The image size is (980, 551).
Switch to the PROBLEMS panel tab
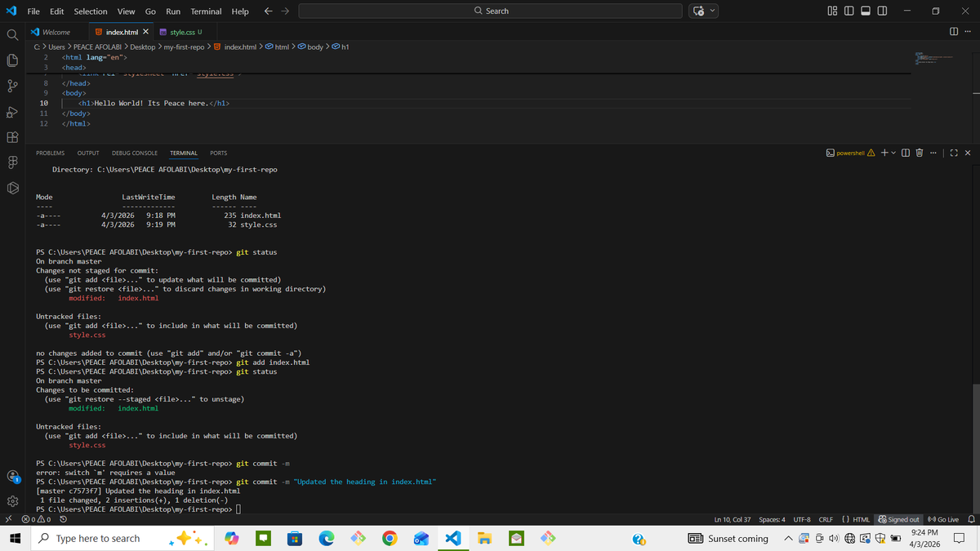pyautogui.click(x=51, y=153)
